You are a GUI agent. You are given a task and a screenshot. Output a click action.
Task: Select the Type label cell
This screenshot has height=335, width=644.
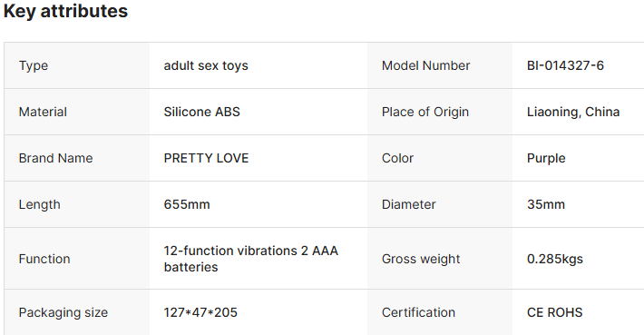[x=77, y=65]
